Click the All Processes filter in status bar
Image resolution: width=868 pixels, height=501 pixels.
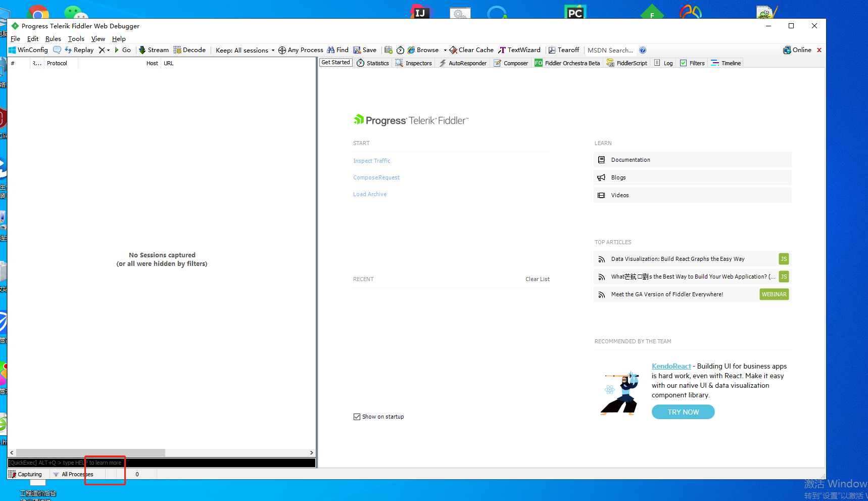click(x=74, y=474)
